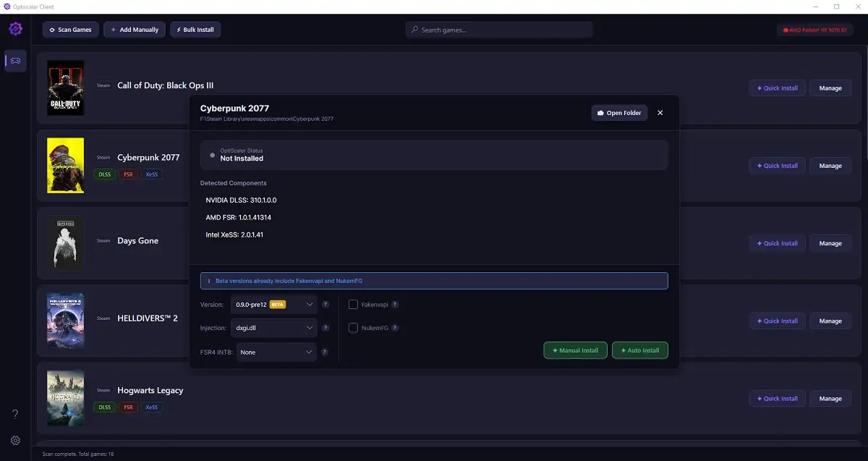Enable the Fakenvapi checkbox
The image size is (868, 461).
(x=354, y=305)
